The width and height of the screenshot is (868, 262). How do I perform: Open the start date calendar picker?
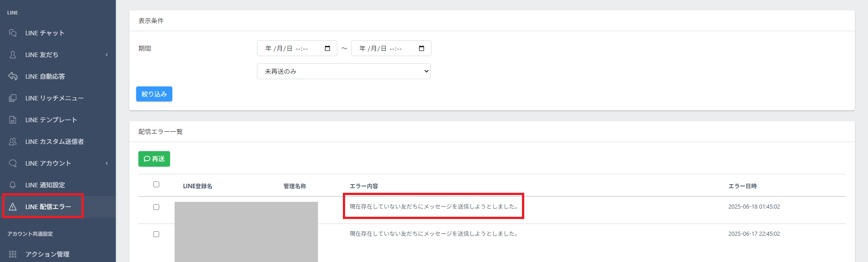pyautogui.click(x=327, y=48)
